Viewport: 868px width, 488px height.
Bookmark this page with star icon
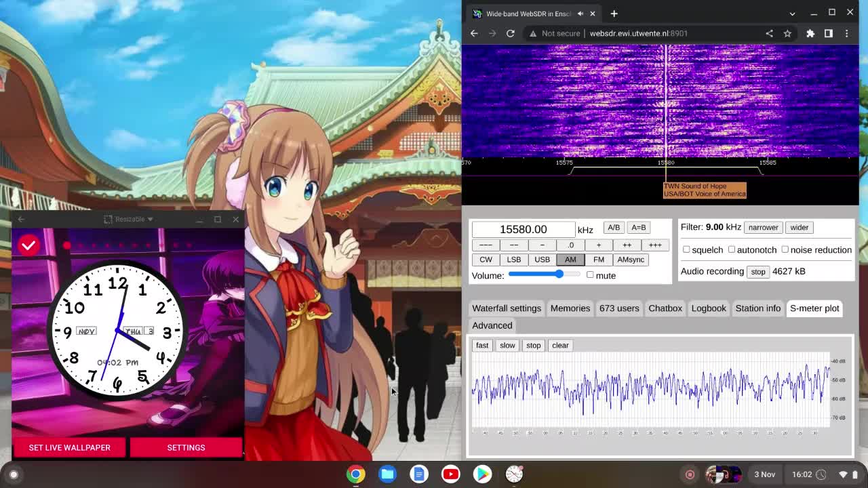click(787, 33)
